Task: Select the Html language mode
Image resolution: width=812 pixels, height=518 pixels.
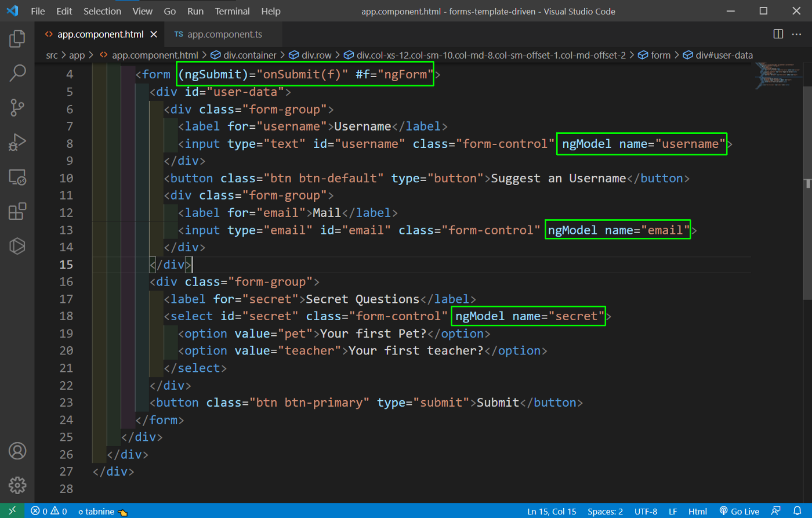Action: click(x=698, y=511)
